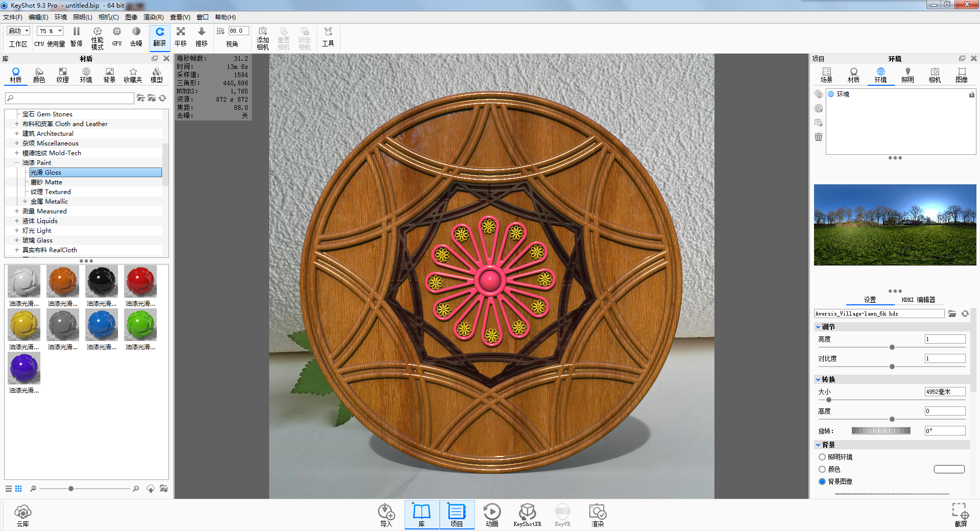The image size is (980, 531).
Task: Toggle the Library panel button
Action: [422, 514]
